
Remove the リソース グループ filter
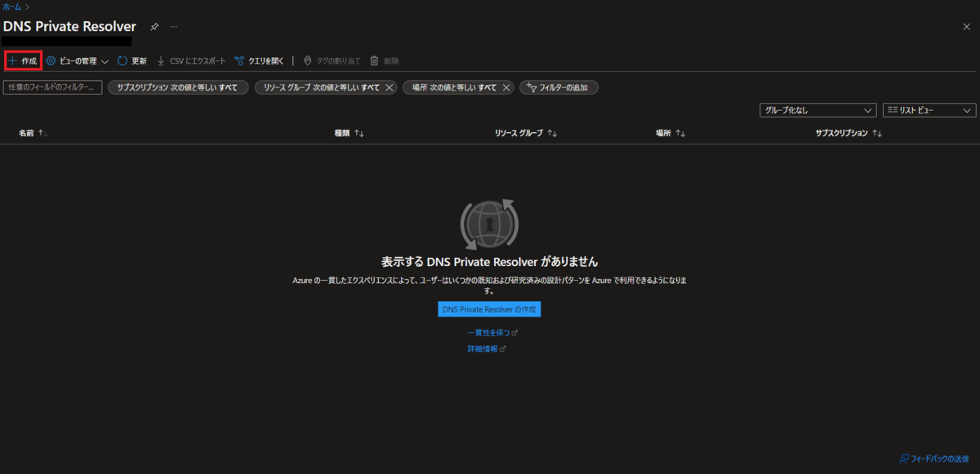tap(389, 87)
